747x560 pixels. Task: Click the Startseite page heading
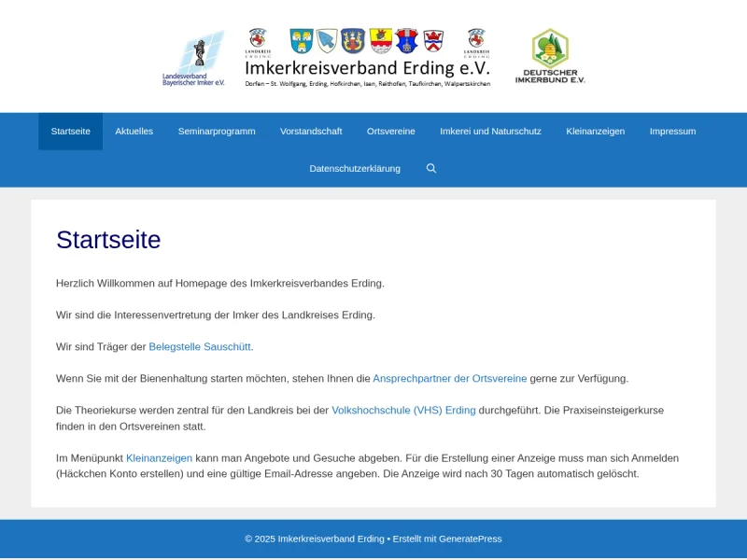108,240
